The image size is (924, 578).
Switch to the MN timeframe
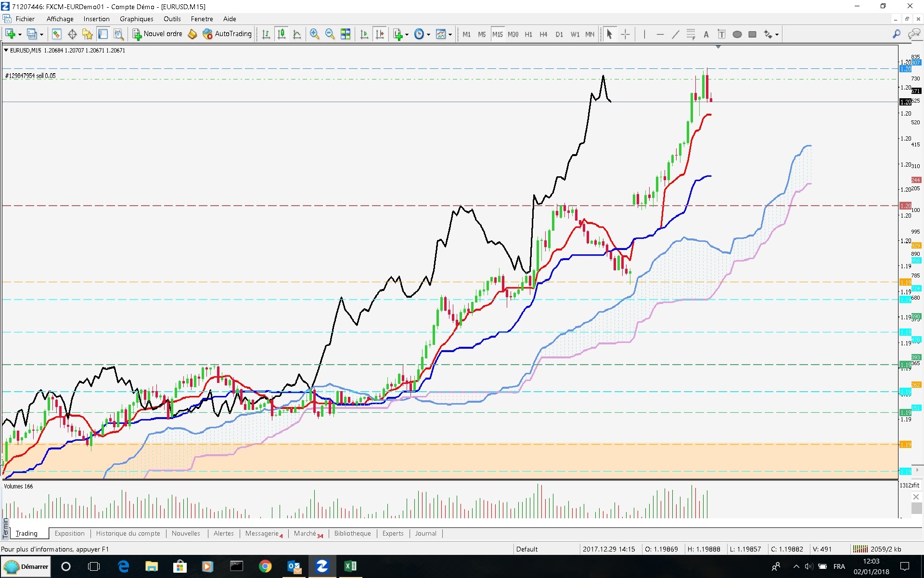590,34
